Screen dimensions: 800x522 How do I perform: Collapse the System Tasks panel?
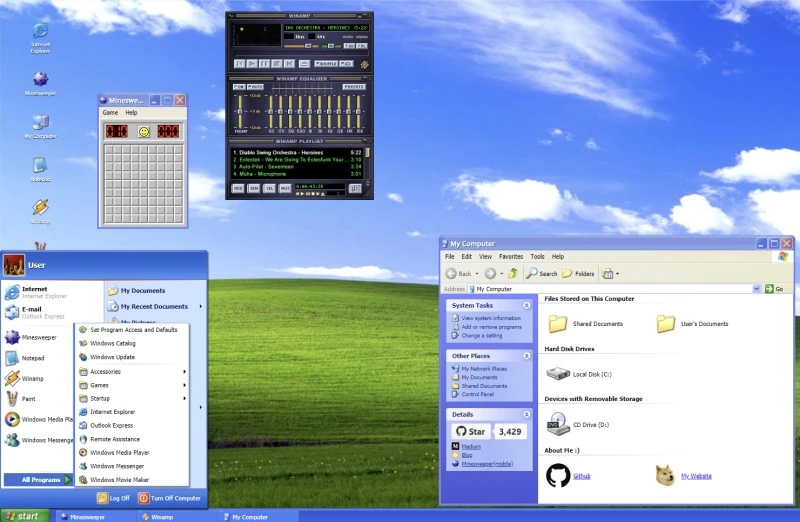(x=527, y=305)
